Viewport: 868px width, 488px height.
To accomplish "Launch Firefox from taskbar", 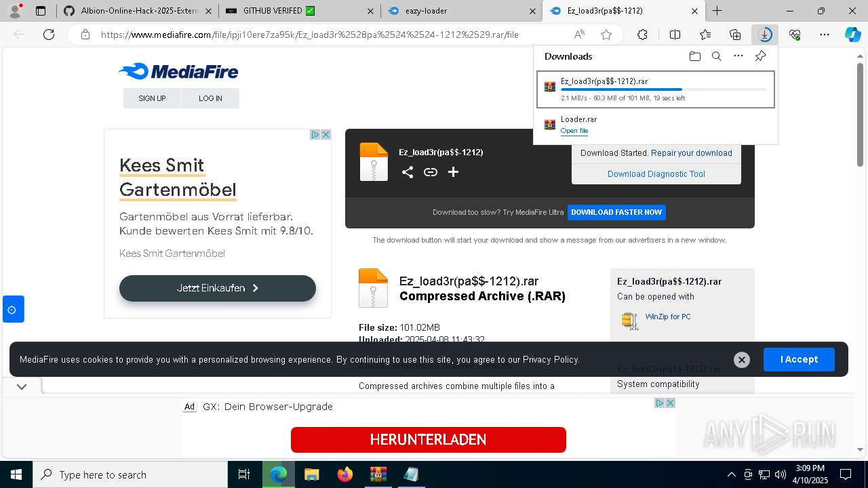I will [x=344, y=474].
